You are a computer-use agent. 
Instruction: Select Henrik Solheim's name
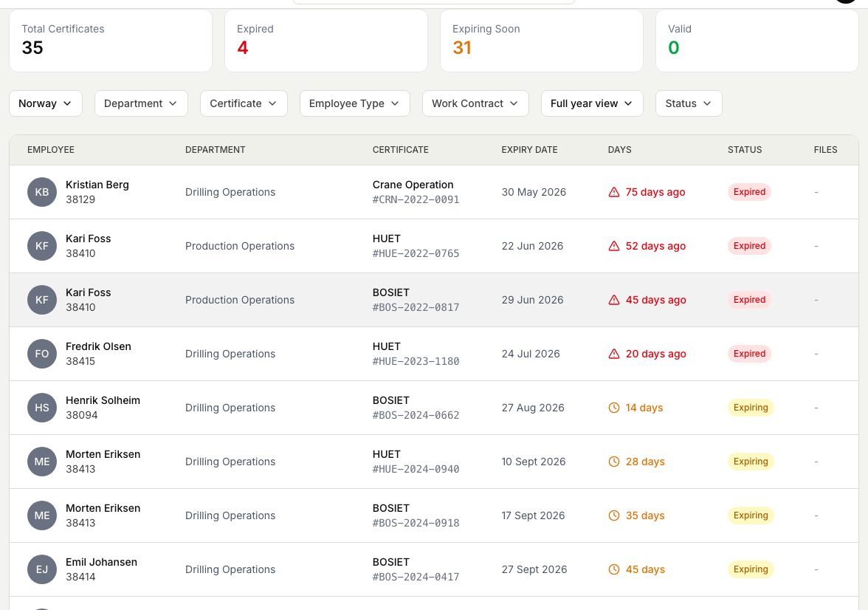point(103,400)
